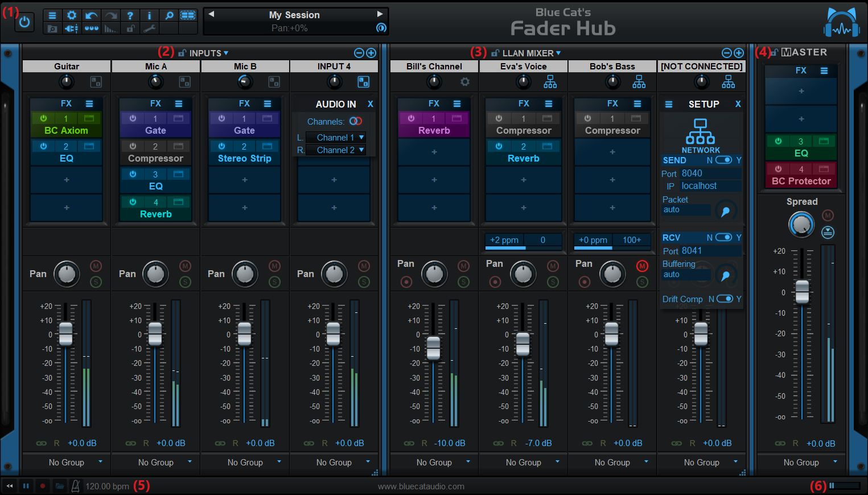Open the about info icon
The image size is (868, 495).
(x=150, y=15)
